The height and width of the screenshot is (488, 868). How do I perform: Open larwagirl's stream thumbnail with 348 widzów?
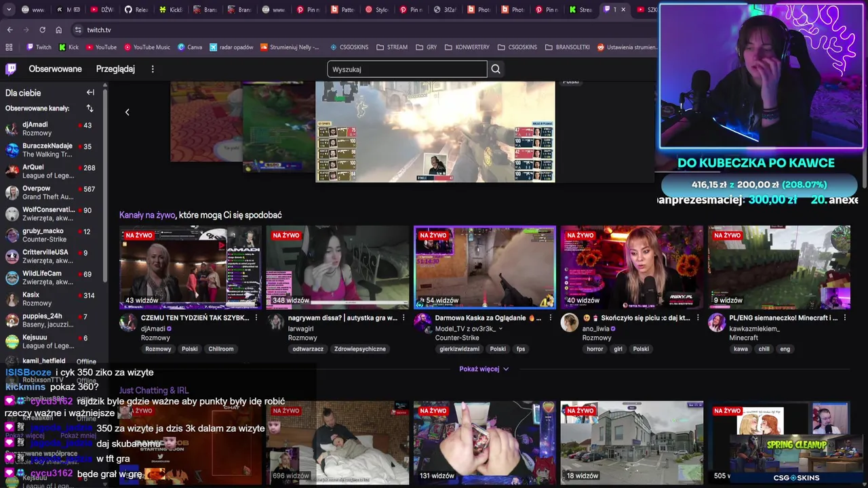coord(337,267)
